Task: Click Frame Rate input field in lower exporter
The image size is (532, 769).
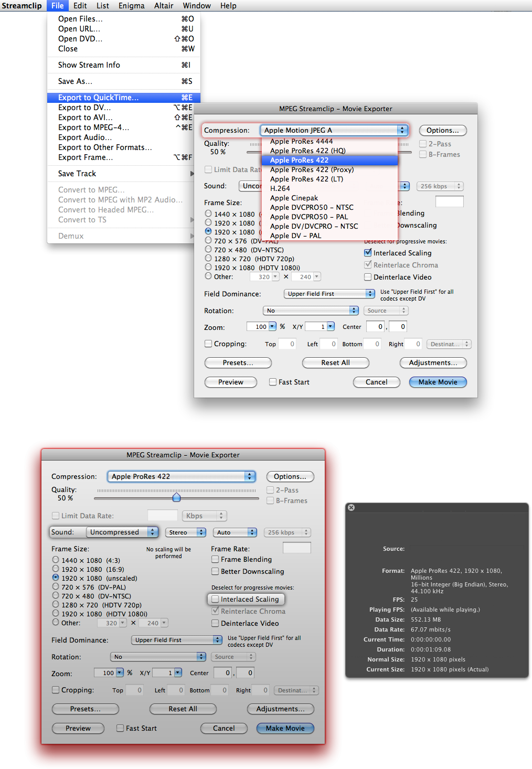Action: click(297, 548)
